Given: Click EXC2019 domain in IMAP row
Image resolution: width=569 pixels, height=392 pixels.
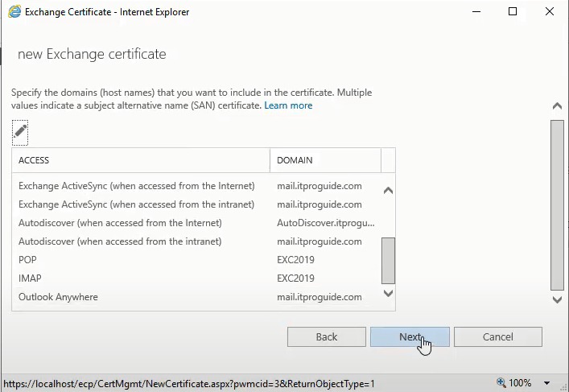Looking at the screenshot, I should coord(295,279).
